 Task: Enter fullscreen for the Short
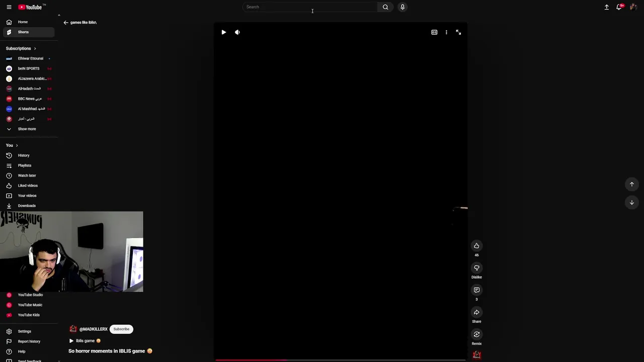458,32
